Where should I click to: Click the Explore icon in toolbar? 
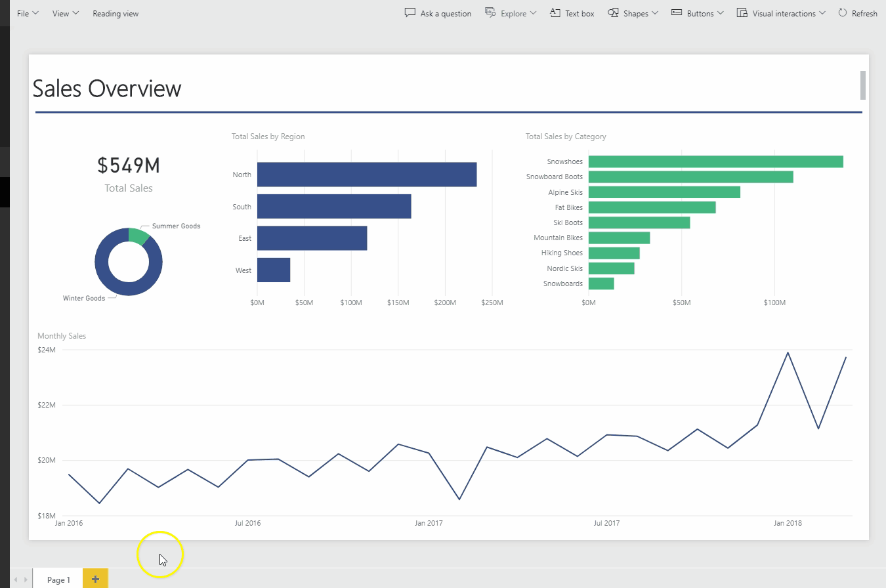click(x=490, y=12)
